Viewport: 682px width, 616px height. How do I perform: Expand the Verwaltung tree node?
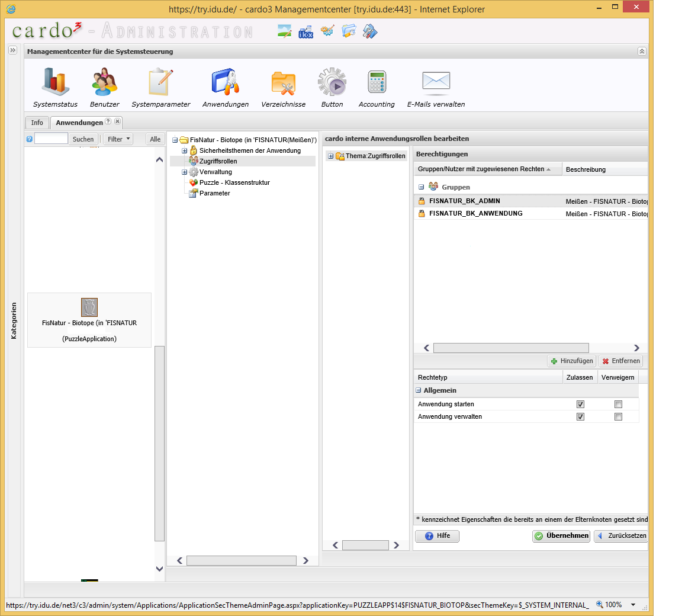coord(185,172)
